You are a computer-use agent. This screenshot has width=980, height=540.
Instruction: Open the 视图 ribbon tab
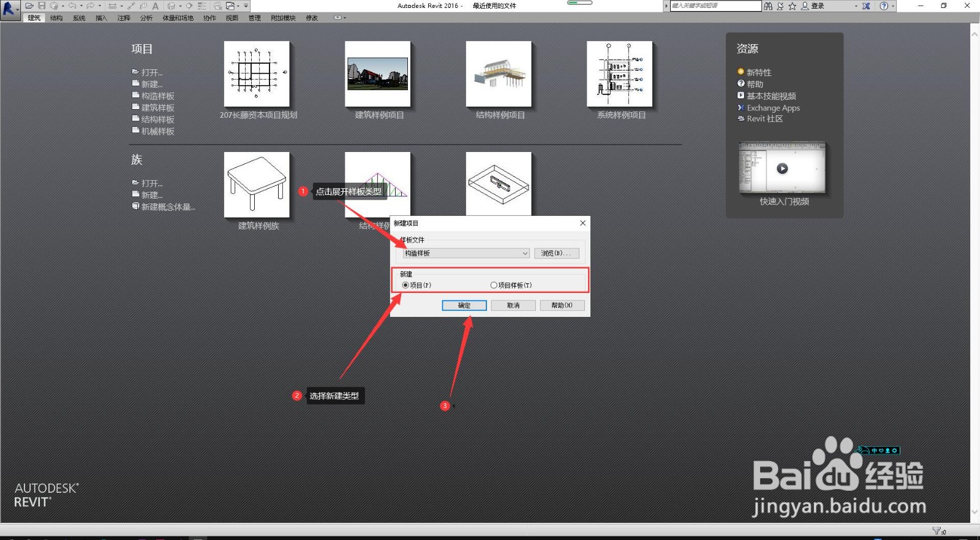point(232,18)
